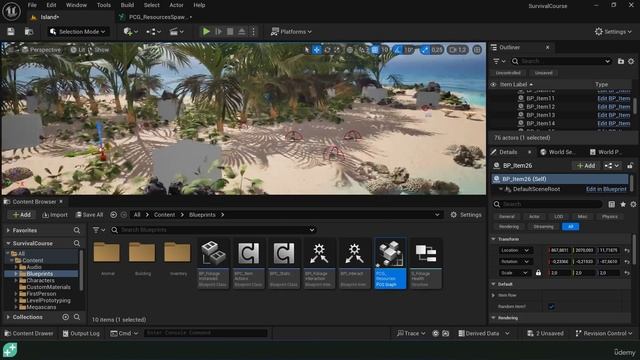Image resolution: width=640 pixels, height=360 pixels.
Task: Click the Stop simulation button
Action: click(x=230, y=31)
